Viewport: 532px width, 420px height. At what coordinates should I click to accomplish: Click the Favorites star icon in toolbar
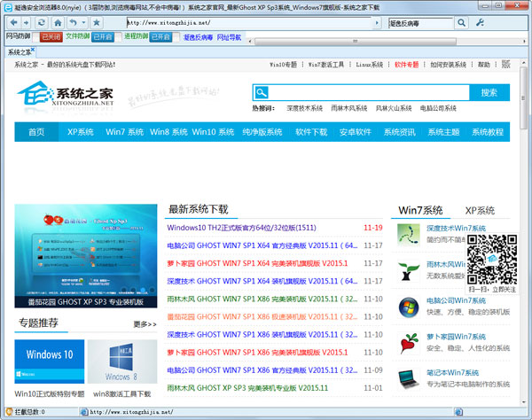pos(97,22)
